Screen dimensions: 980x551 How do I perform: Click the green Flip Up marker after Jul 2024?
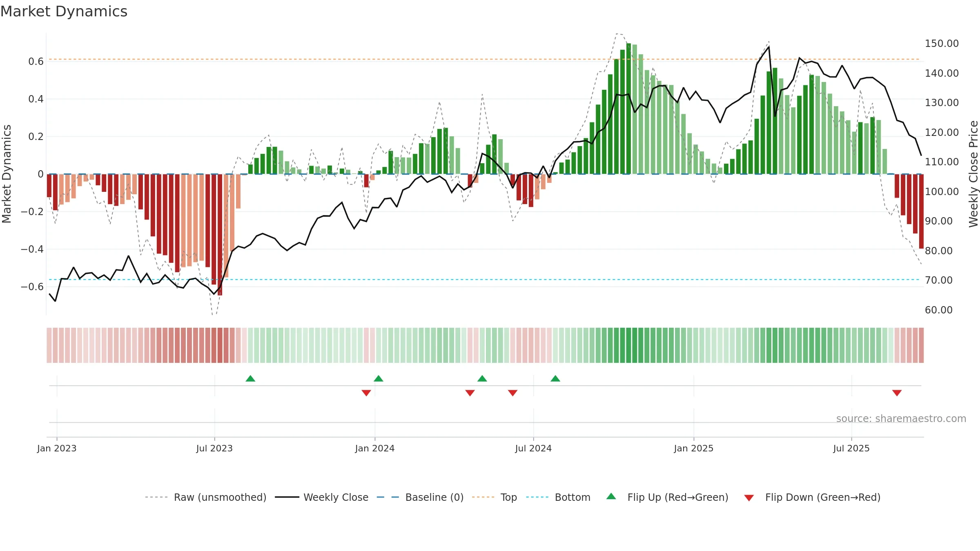point(555,378)
